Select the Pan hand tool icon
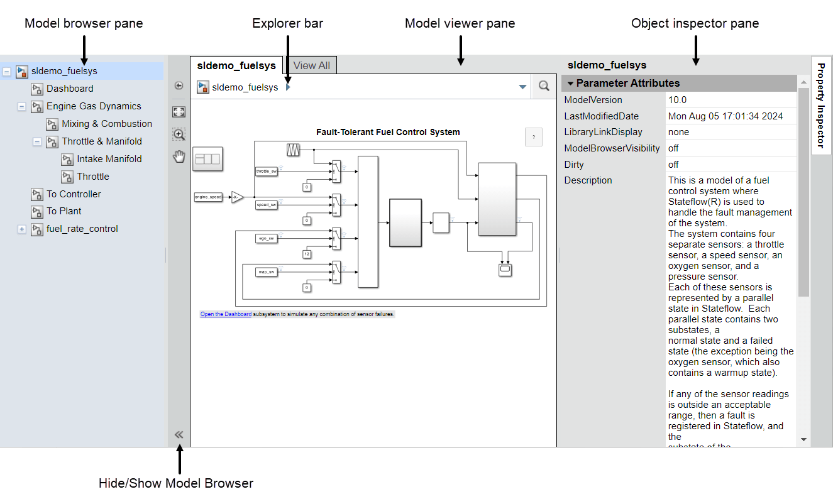833x504 pixels. [179, 156]
